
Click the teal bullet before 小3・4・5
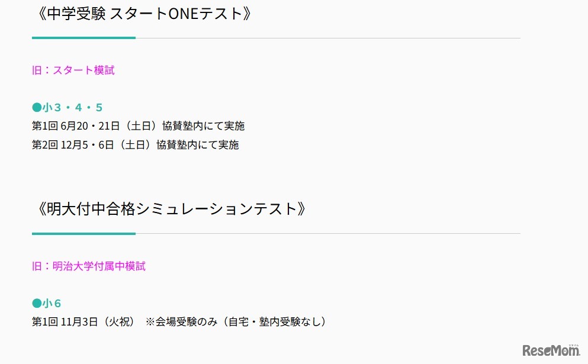pyautogui.click(x=37, y=107)
